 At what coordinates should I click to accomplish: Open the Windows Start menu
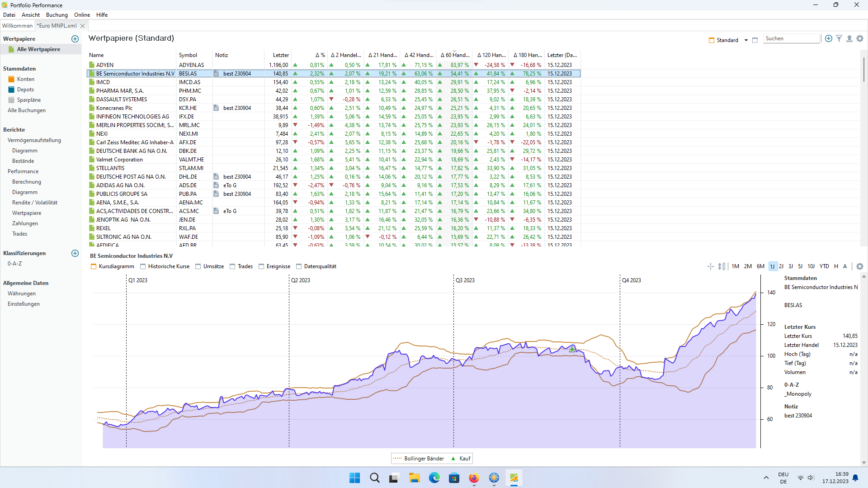point(355,478)
